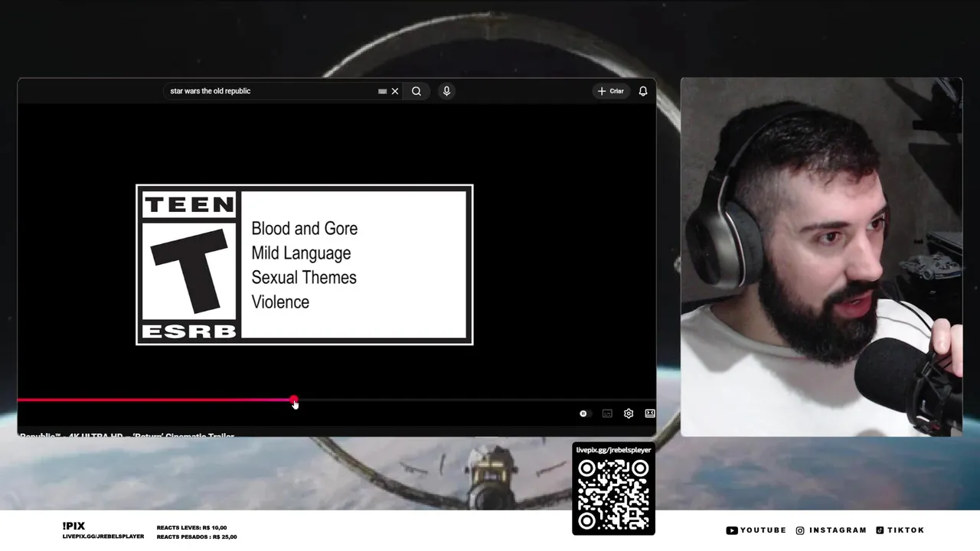Click the streamer webcam feed
The height and width of the screenshot is (551, 980).
(x=822, y=257)
